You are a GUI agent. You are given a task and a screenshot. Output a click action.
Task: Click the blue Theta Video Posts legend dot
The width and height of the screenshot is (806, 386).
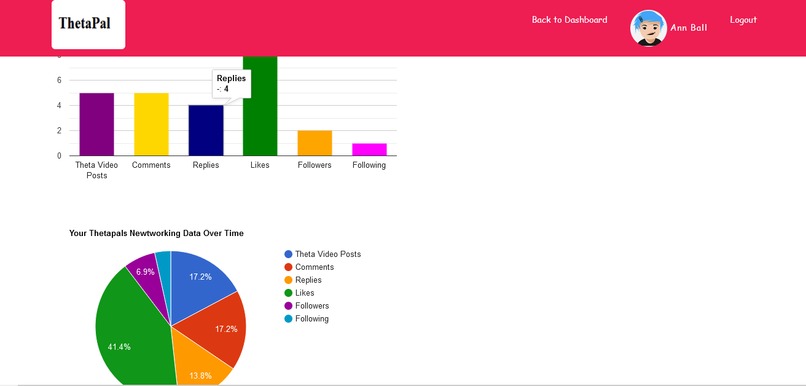click(x=288, y=254)
